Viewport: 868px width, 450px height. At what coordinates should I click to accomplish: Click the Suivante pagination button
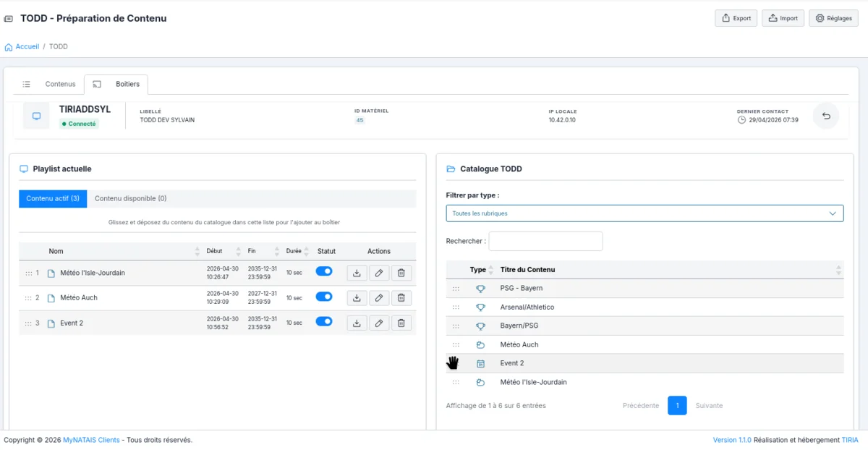point(709,406)
